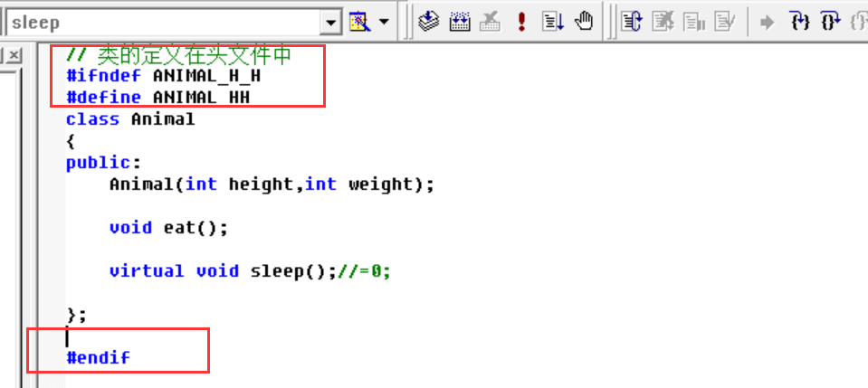Viewport: 868px width, 388px height.
Task: Compile the current file with Compile icon
Action: pyautogui.click(x=428, y=22)
